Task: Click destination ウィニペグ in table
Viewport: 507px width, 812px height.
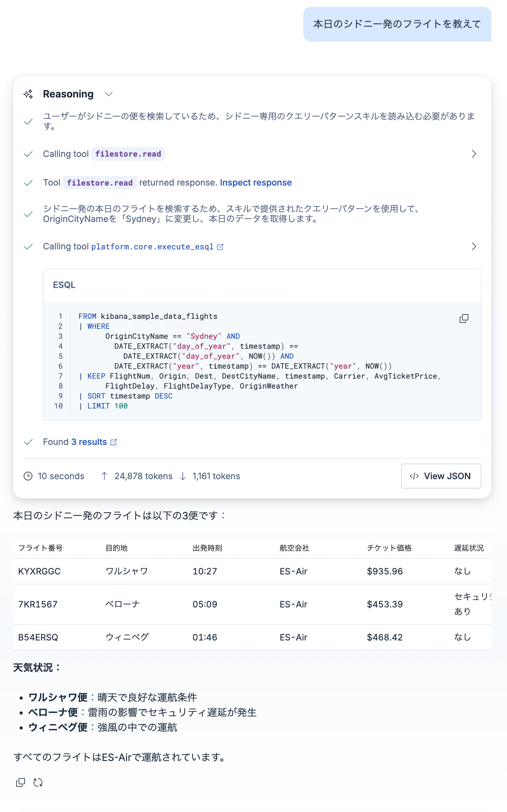Action: [127, 637]
